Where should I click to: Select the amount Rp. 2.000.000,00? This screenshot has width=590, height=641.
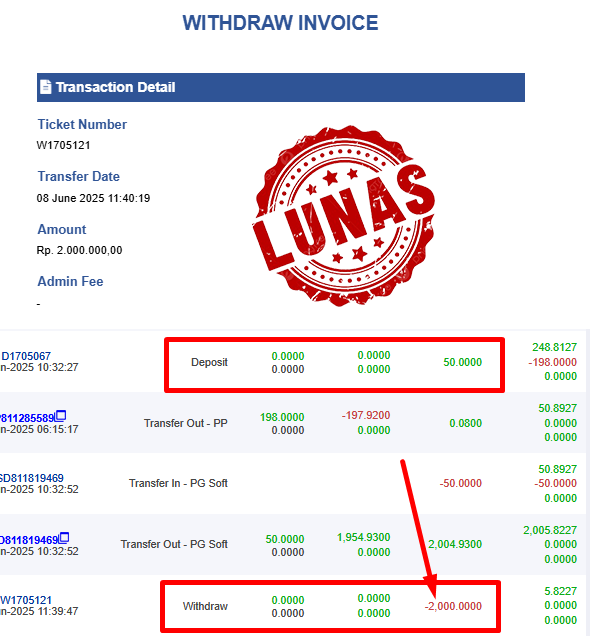tap(79, 250)
